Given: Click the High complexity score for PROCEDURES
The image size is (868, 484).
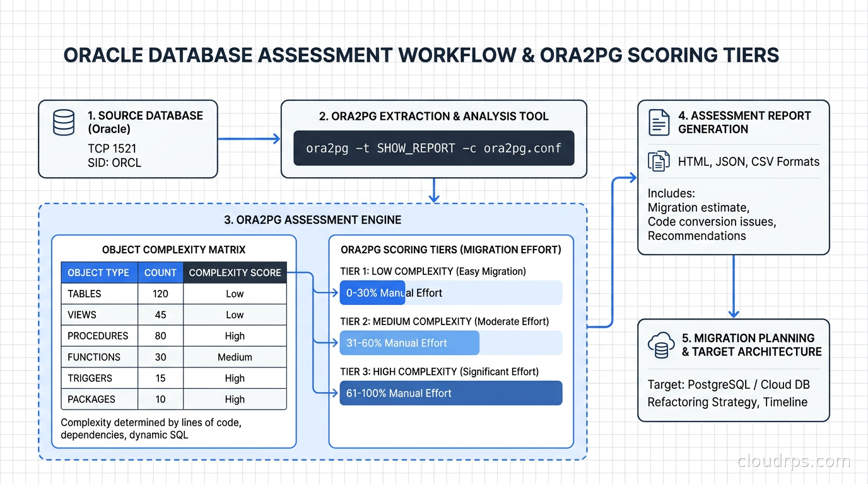Looking at the screenshot, I should 235,336.
